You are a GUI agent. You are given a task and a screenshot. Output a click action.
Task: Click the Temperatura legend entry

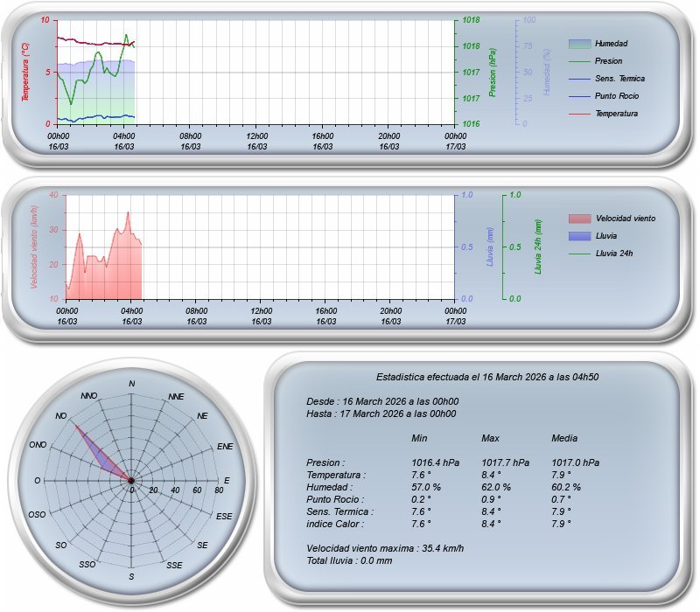616,114
